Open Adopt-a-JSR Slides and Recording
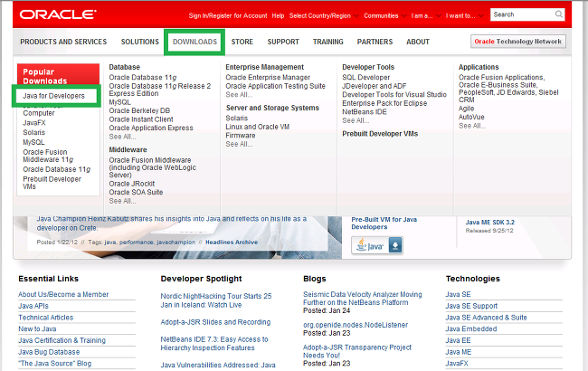 coord(215,322)
